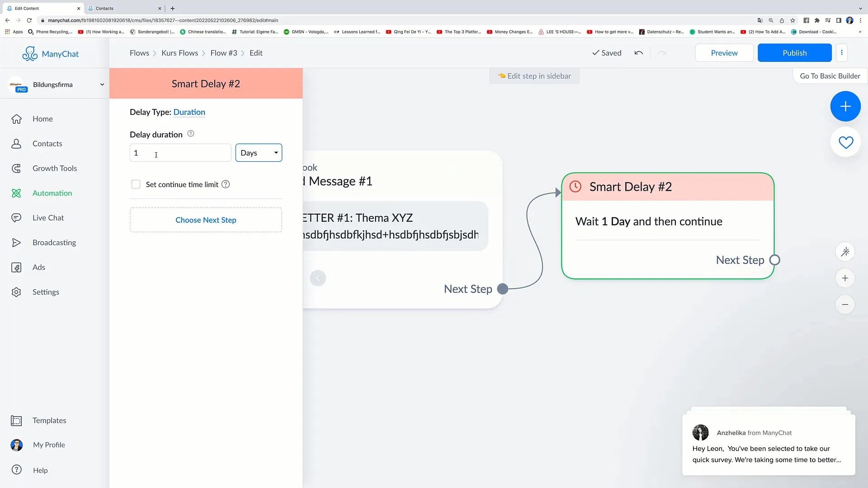
Task: Switch to the Contacts browser tab
Action: (x=124, y=8)
